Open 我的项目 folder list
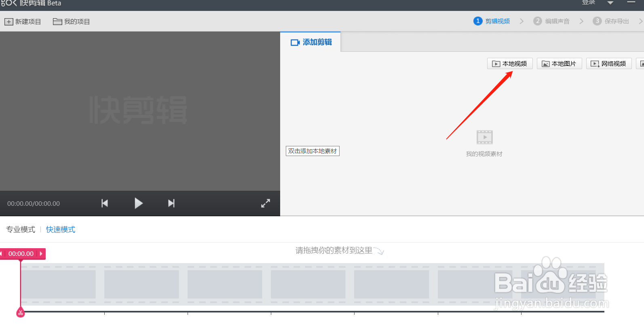 tap(71, 21)
